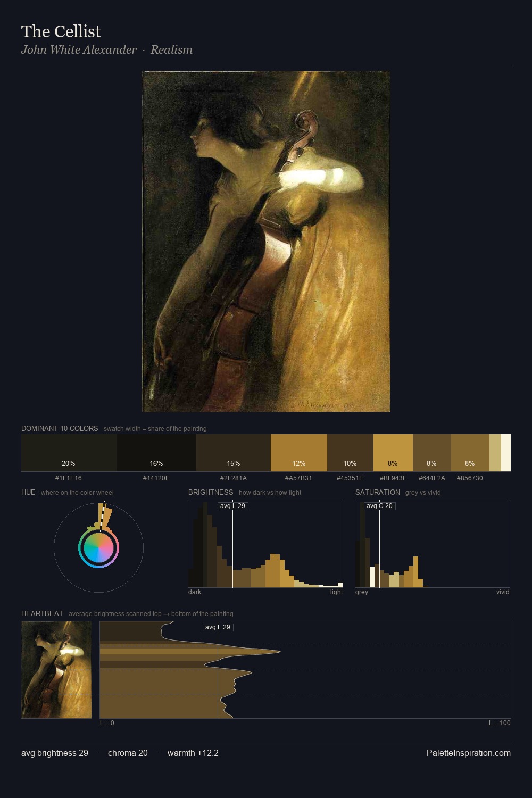The width and height of the screenshot is (532, 798).
Task: Click 'L = 100' axis label
Action: point(500,723)
